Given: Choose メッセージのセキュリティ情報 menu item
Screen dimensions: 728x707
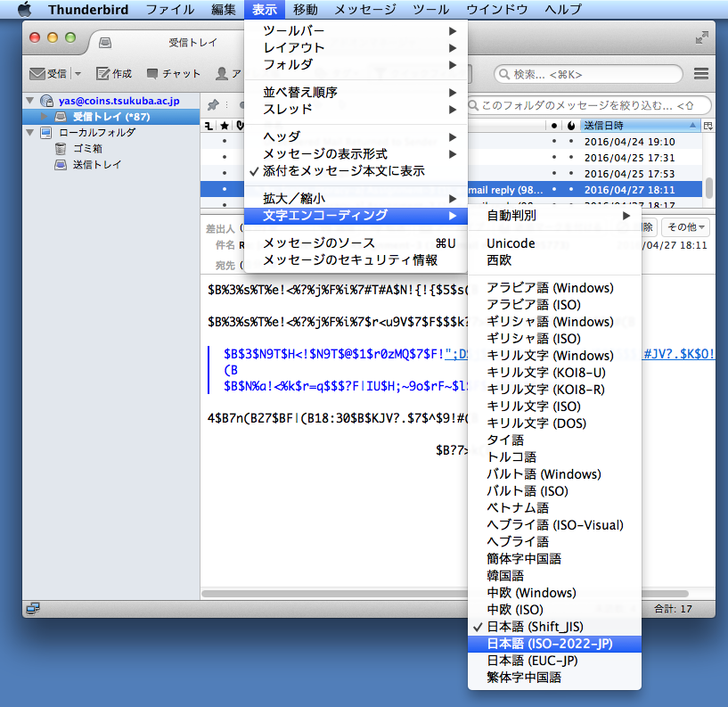Looking at the screenshot, I should coord(356,260).
